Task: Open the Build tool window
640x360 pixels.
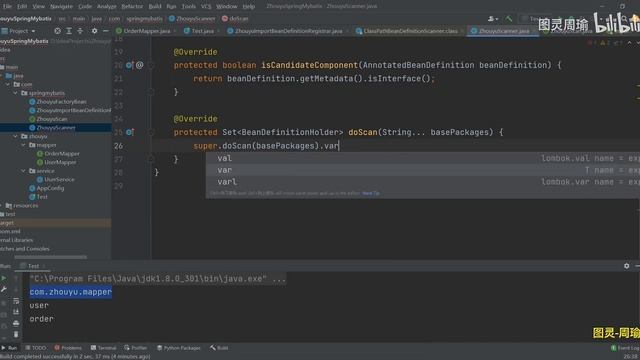Action: (x=219, y=348)
